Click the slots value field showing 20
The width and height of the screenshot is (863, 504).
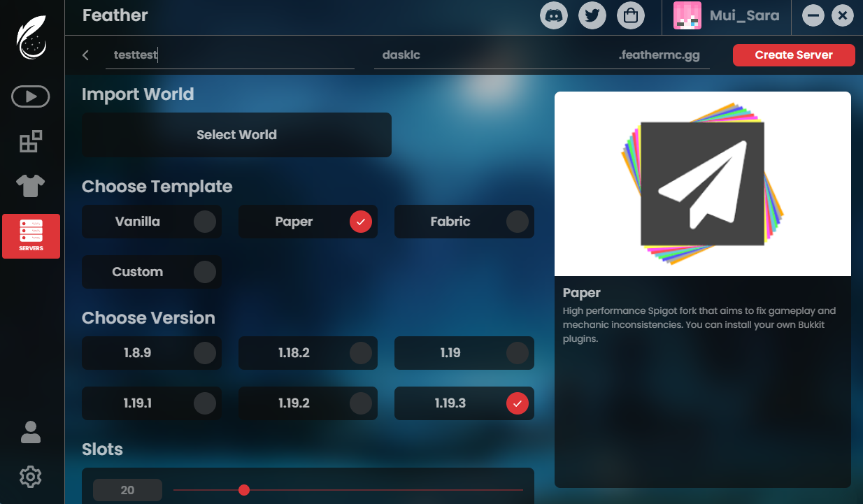pyautogui.click(x=127, y=490)
